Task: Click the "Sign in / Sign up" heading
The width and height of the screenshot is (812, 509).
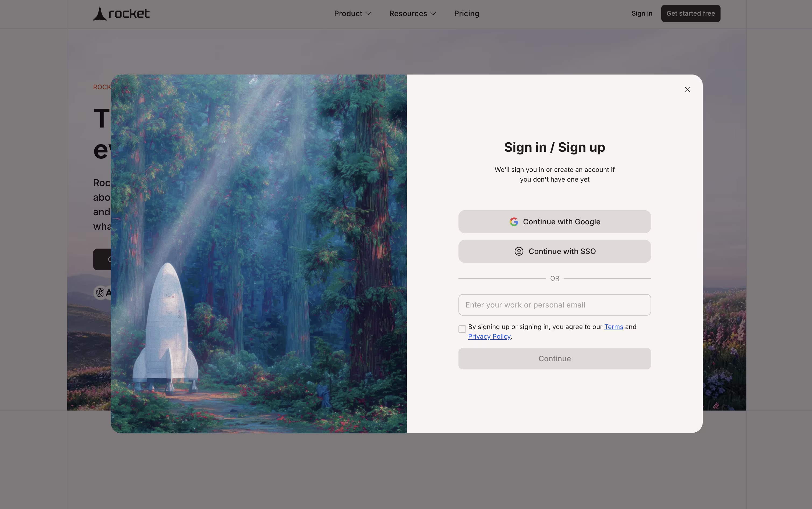Action: pyautogui.click(x=555, y=147)
